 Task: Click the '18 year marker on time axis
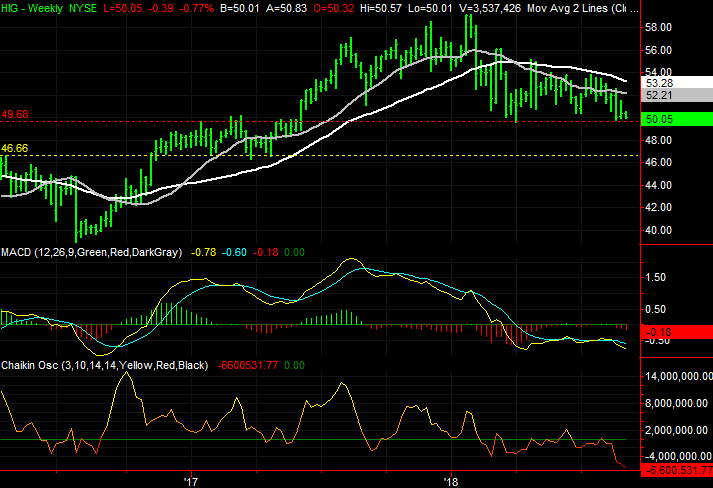point(451,481)
